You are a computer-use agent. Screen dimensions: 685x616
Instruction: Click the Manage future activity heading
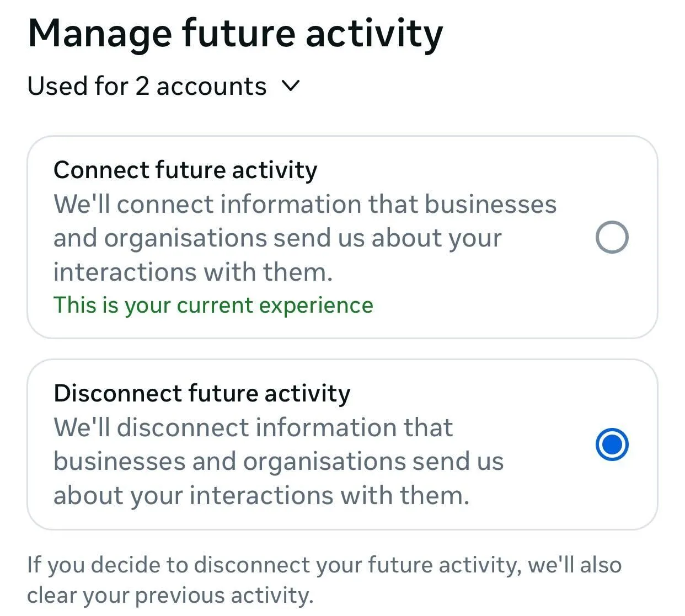235,34
